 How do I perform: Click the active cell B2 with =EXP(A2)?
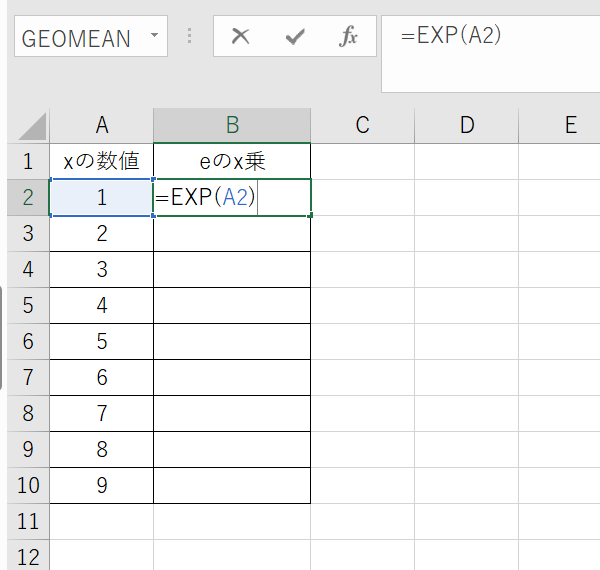tap(232, 197)
